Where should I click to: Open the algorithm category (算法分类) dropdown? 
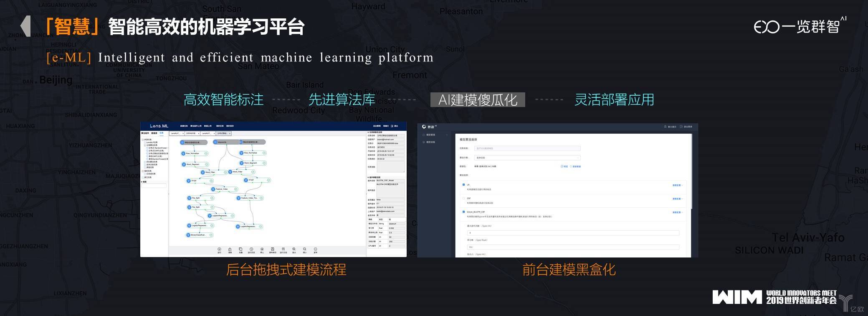click(x=527, y=158)
